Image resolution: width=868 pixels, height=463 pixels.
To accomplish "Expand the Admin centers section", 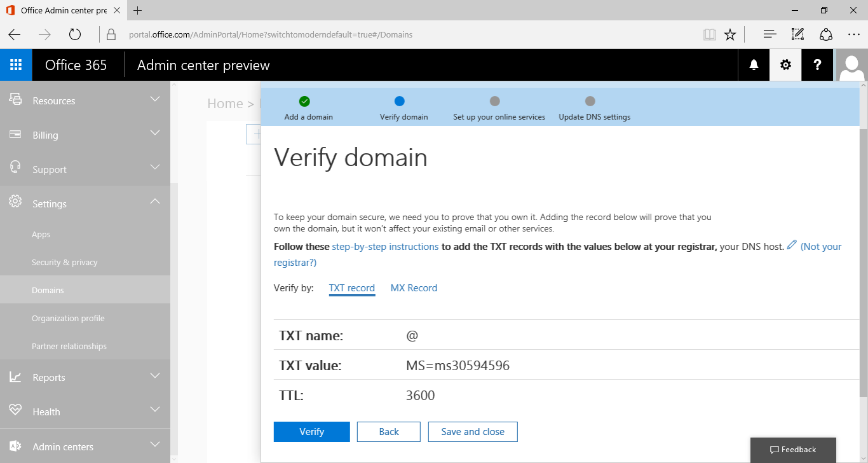I will [x=154, y=445].
